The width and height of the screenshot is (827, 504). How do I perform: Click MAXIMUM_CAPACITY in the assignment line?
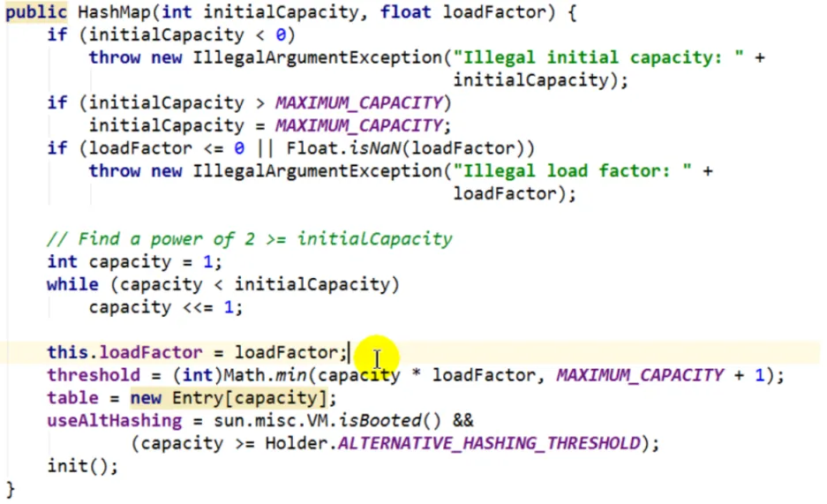358,125
